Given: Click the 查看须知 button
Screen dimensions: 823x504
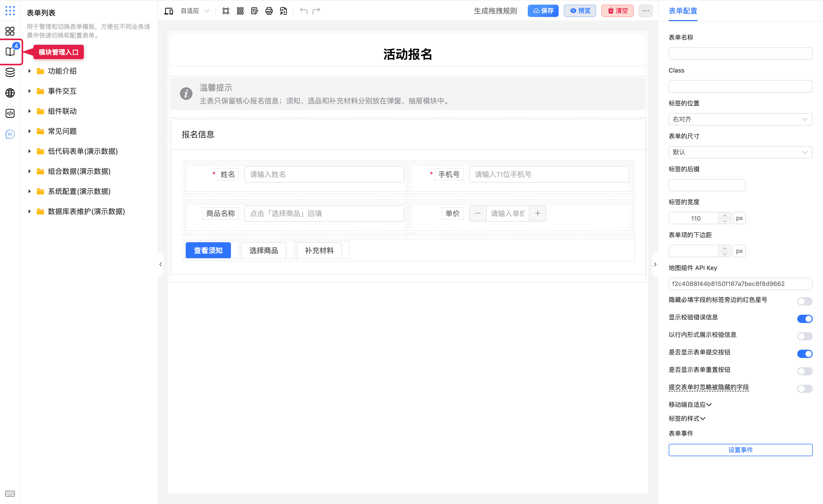Looking at the screenshot, I should tap(208, 250).
